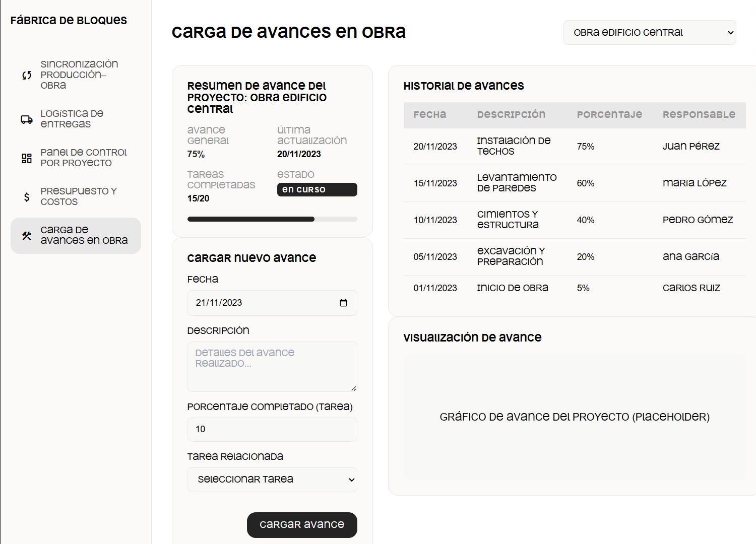Click the Fábrica de Bloques logo title
The width and height of the screenshot is (756, 544).
point(69,21)
